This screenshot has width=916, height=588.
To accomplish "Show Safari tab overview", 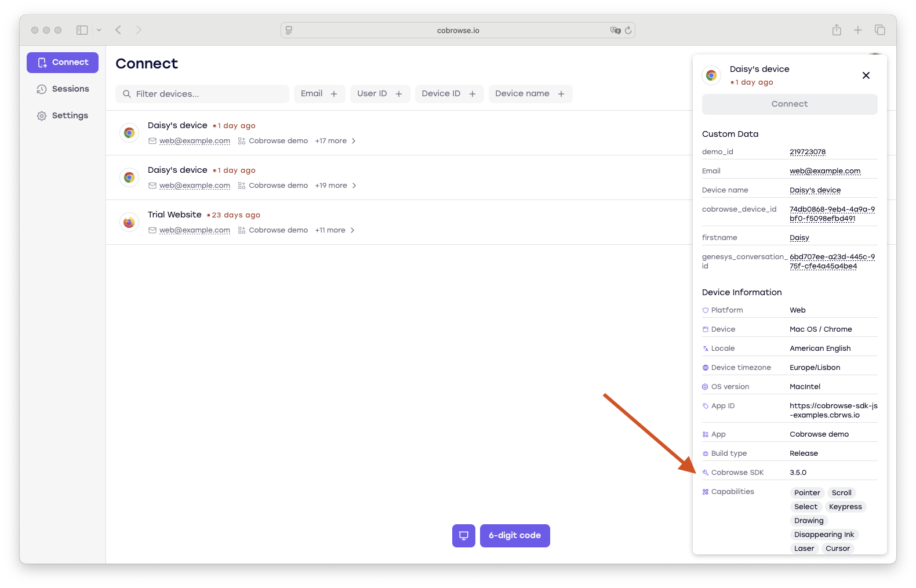I will point(880,30).
